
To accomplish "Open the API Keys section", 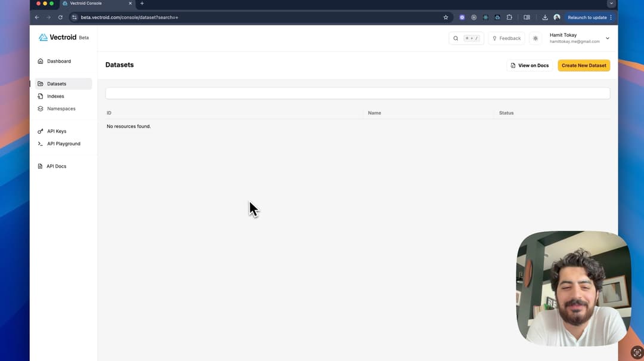I will coord(56,131).
